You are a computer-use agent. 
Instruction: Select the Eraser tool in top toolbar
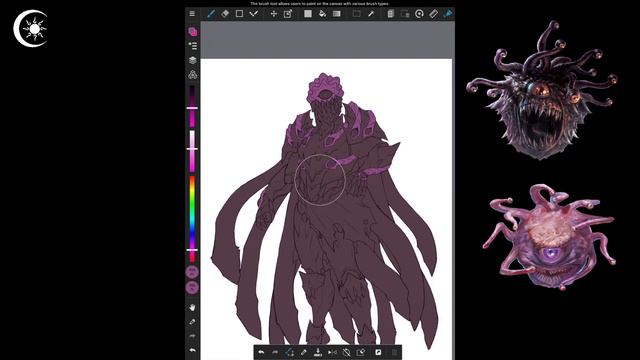pyautogui.click(x=225, y=13)
